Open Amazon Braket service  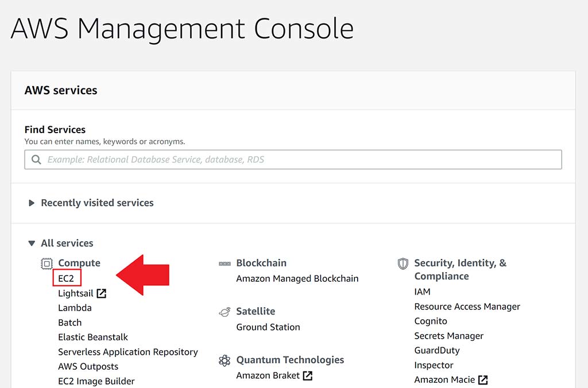(x=268, y=375)
